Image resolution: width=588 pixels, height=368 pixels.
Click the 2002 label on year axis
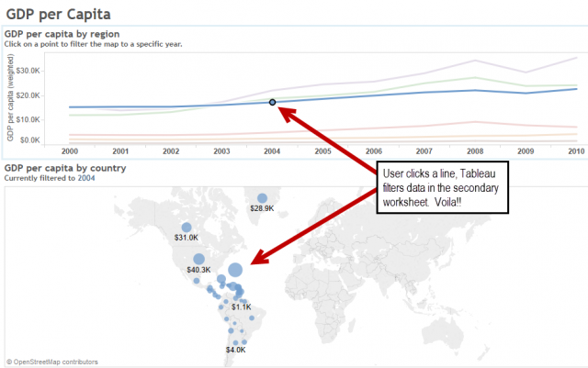click(x=171, y=151)
